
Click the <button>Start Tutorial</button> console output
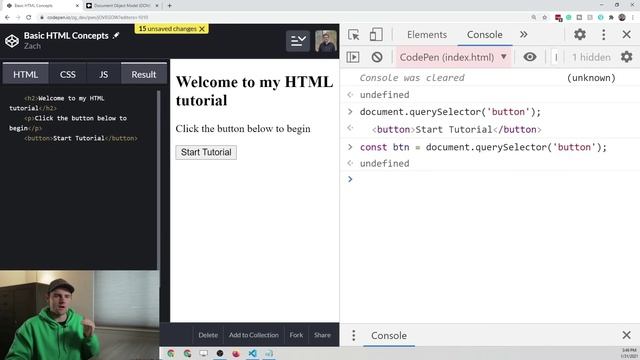tap(456, 129)
